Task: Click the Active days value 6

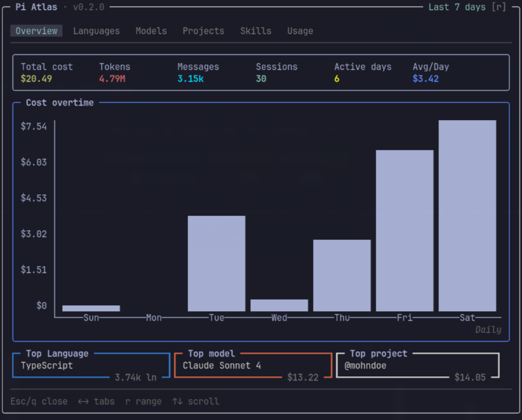Action: click(337, 79)
